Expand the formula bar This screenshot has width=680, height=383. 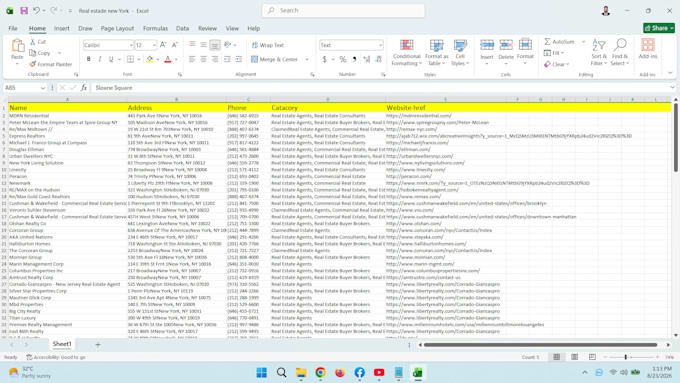coord(672,88)
